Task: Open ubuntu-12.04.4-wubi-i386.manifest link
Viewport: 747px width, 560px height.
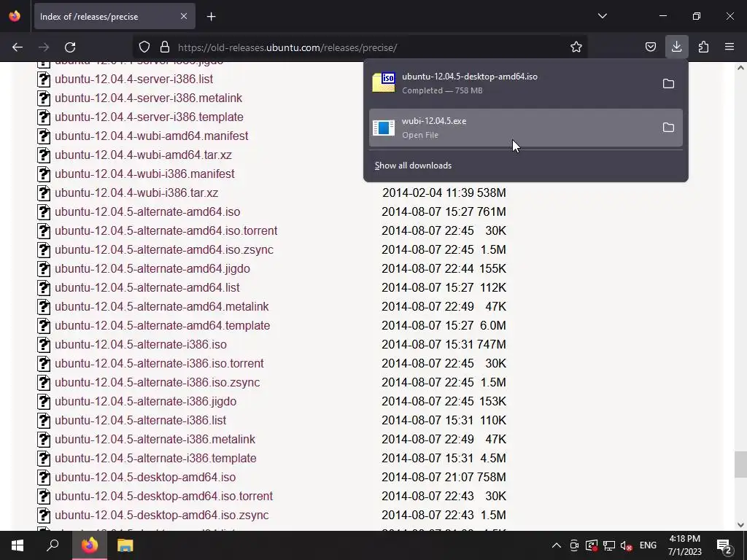Action: click(144, 174)
